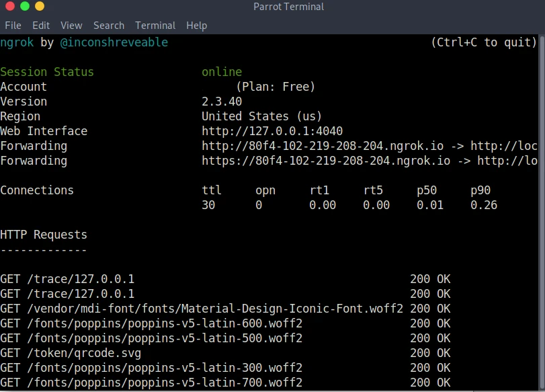Image resolution: width=545 pixels, height=392 pixels.
Task: Click the green maximize window button
Action: pyautogui.click(x=24, y=7)
